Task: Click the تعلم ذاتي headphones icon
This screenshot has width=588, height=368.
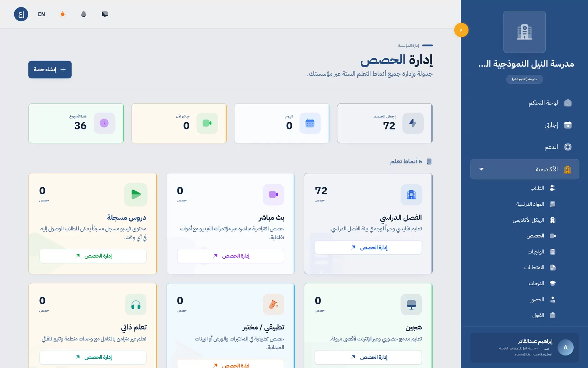Action: [136, 304]
